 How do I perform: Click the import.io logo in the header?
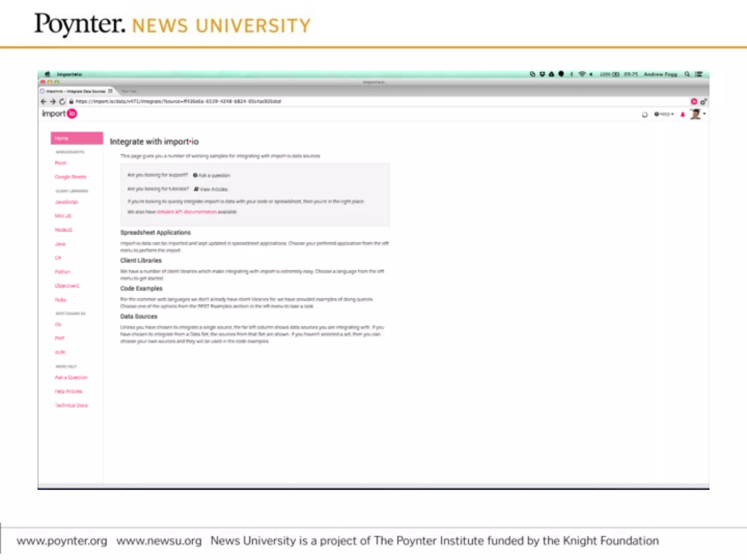[59, 114]
